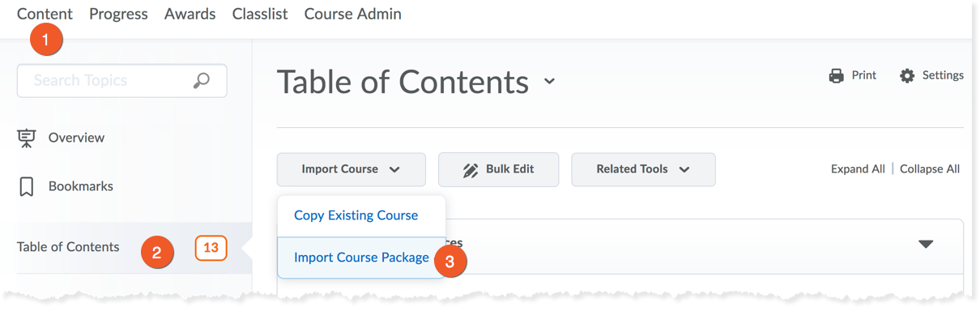Expand the Related Tools dropdown
This screenshot has width=980, height=328.
[643, 169]
